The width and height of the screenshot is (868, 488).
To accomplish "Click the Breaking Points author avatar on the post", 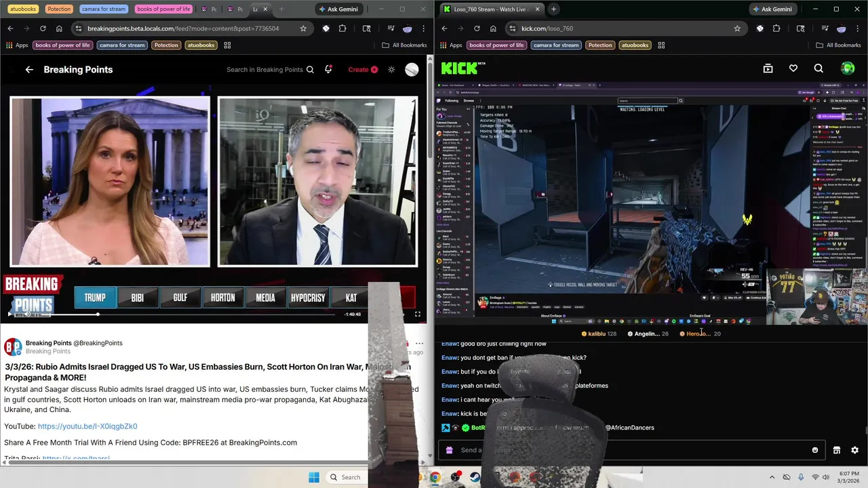I will 13,348.
